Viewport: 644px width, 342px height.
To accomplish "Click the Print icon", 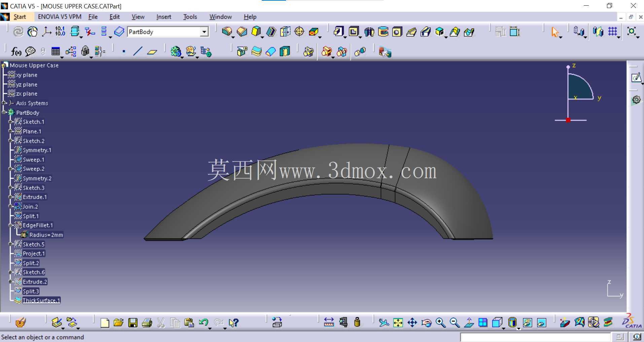I will (147, 322).
